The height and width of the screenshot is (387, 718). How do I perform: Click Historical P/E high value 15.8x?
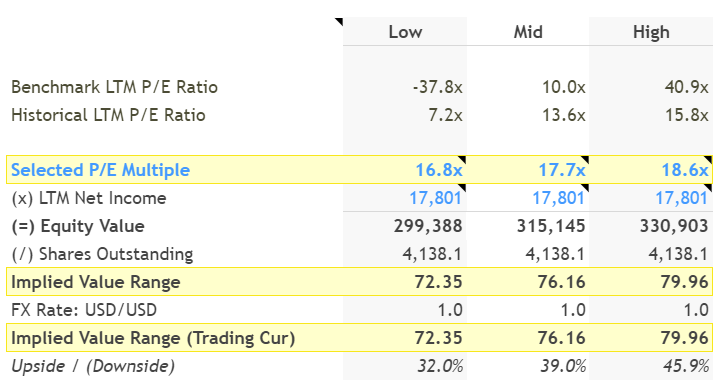click(686, 115)
